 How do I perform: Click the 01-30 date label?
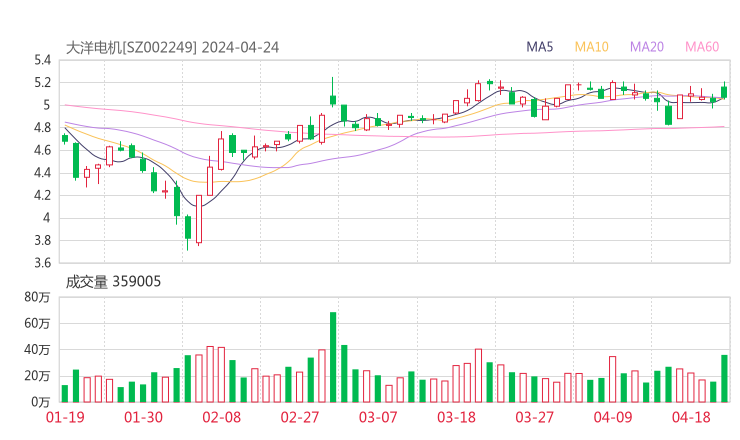click(x=143, y=417)
